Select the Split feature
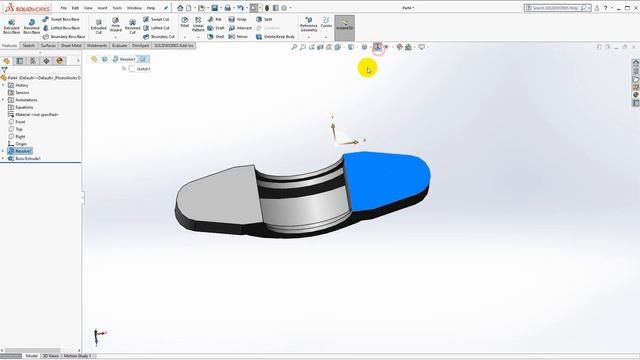Viewport: 640px width, 360px height. pyautogui.click(x=264, y=19)
